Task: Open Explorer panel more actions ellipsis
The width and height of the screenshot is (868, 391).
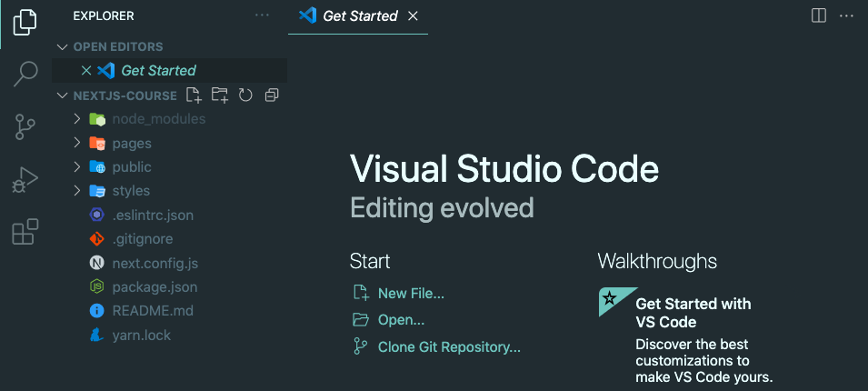Action: tap(262, 15)
